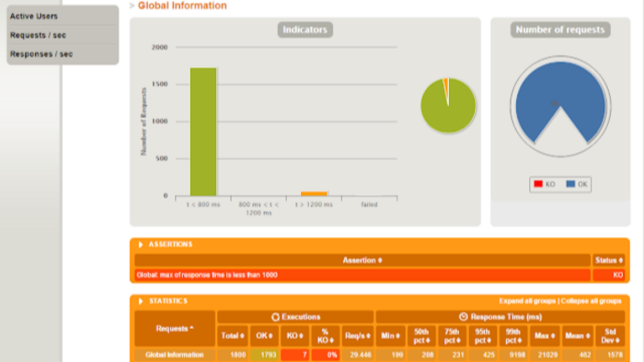Click the Executions circular icon

275,317
